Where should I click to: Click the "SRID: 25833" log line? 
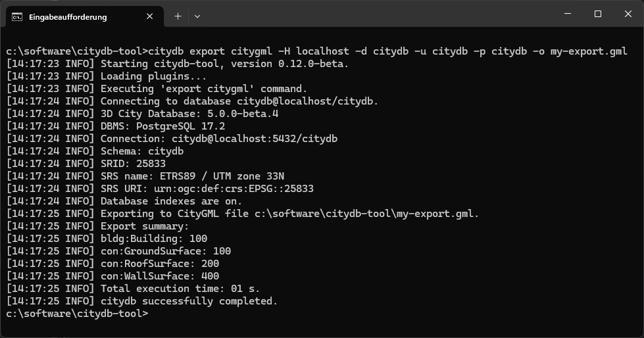point(133,164)
